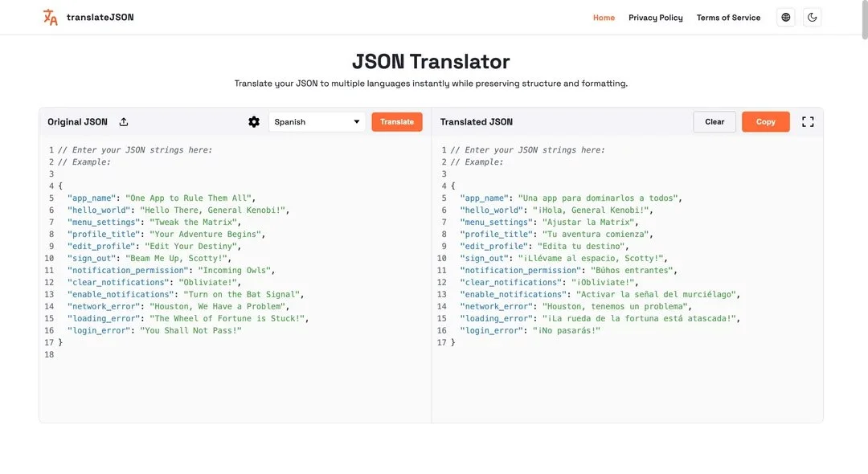Go to the Home nav item
Screen dimensions: 868x474
[604, 18]
